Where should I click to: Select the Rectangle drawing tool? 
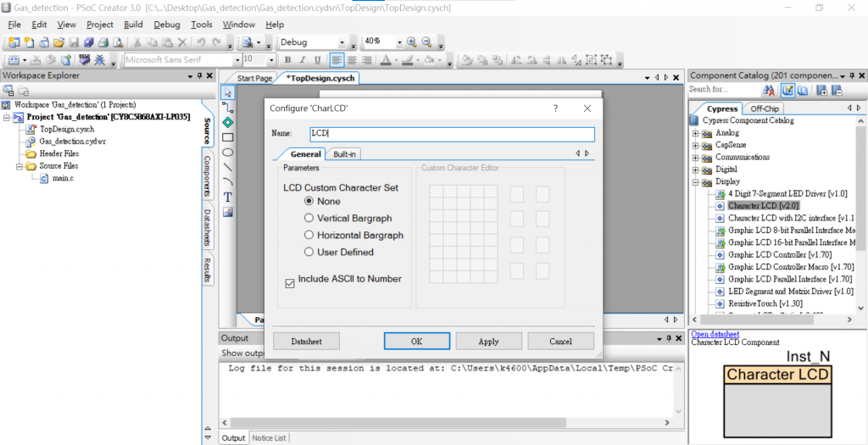227,136
